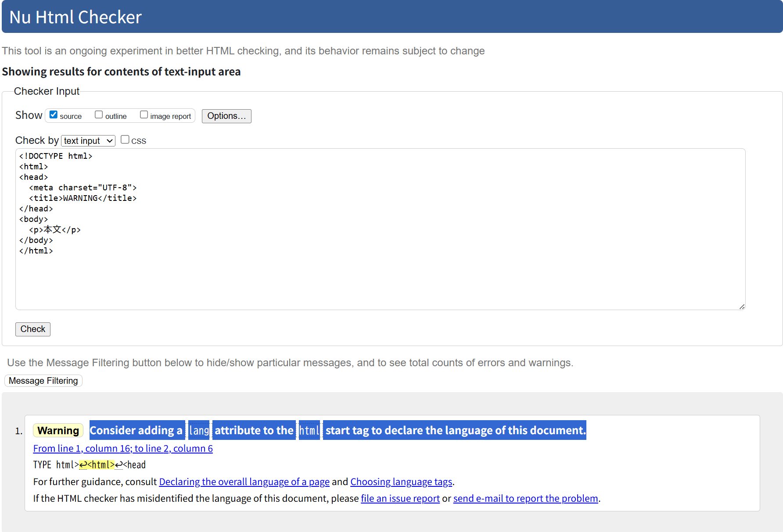
Task: Click the textarea resize handle corner
Action: [742, 307]
